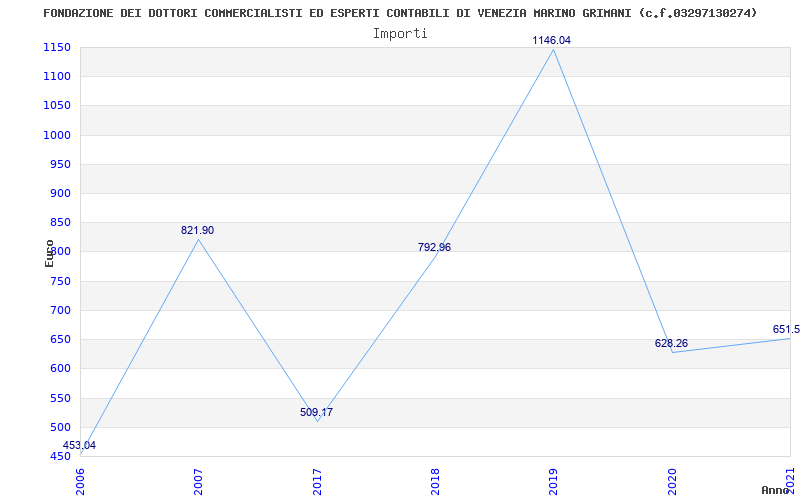The image size is (800, 500).
Task: Click the 700 y-axis tick label
Action: click(60, 310)
